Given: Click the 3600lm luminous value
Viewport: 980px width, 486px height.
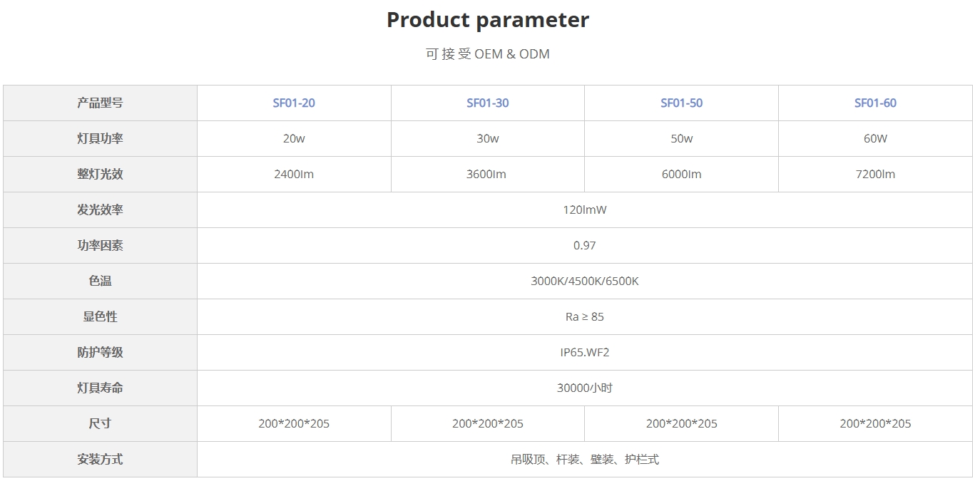Looking at the screenshot, I should [488, 174].
